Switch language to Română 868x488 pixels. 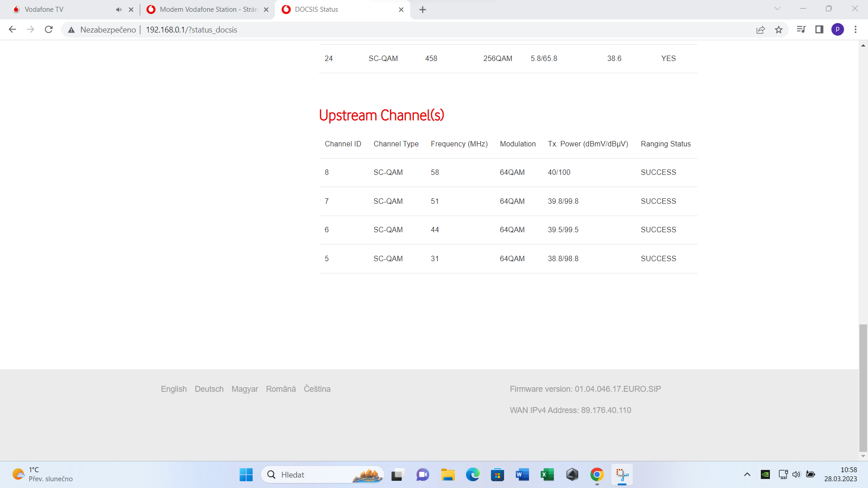point(281,389)
